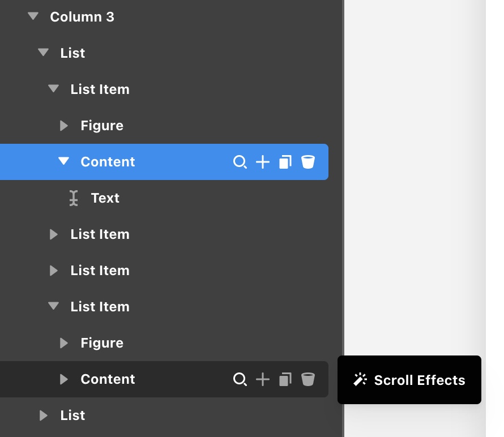The image size is (504, 437).
Task: Collapse the first List node
Action: (44, 53)
